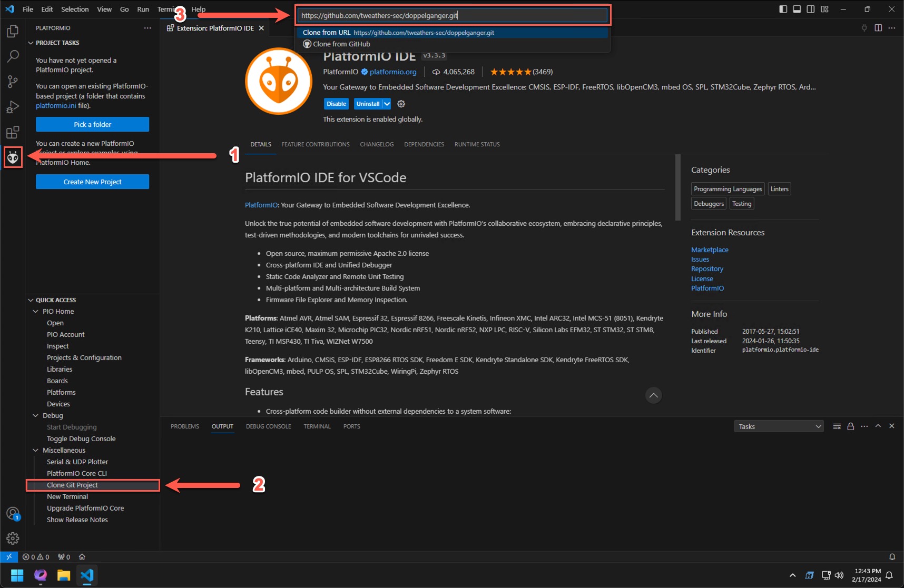Open Windows Start menu

tap(17, 575)
